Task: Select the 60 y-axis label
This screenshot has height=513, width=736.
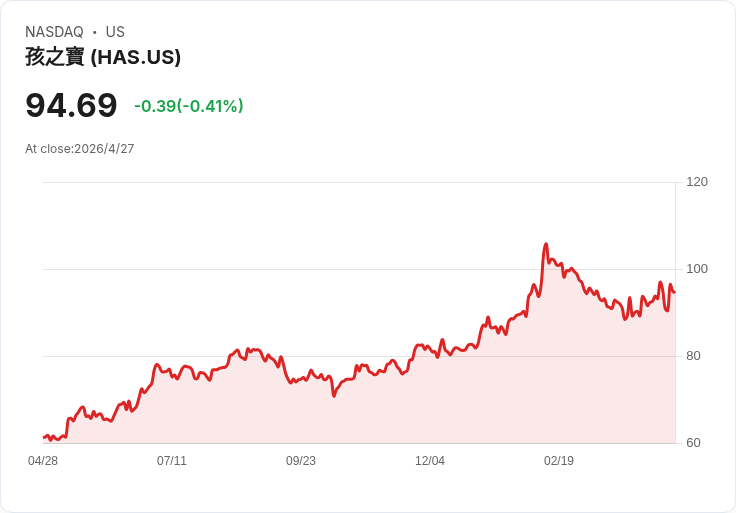Action: 693,443
